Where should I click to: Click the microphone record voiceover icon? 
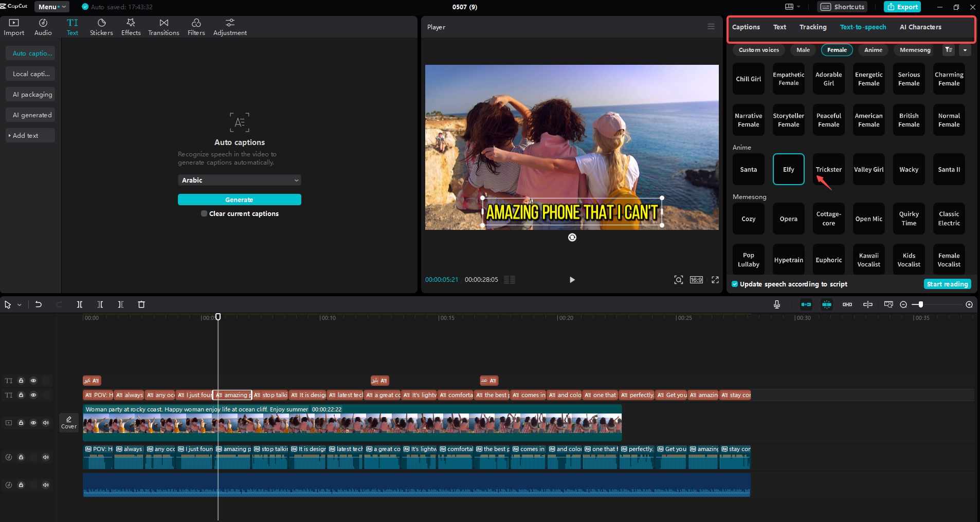(x=777, y=304)
